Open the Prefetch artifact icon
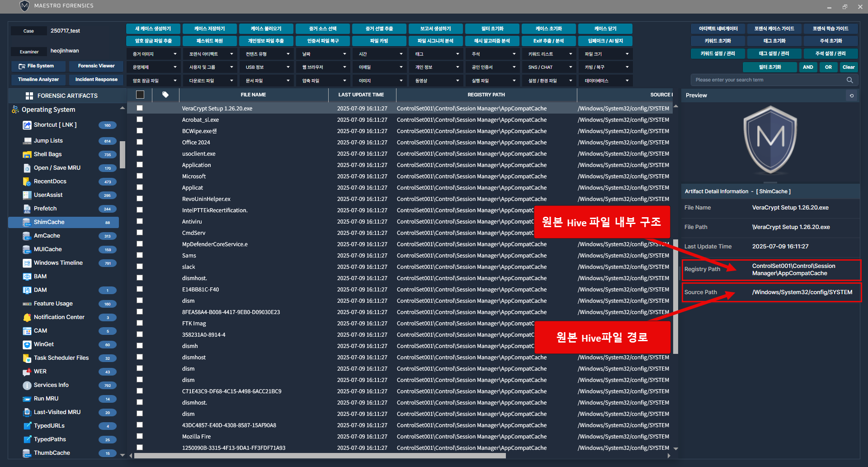This screenshot has height=467, width=868. coord(27,209)
